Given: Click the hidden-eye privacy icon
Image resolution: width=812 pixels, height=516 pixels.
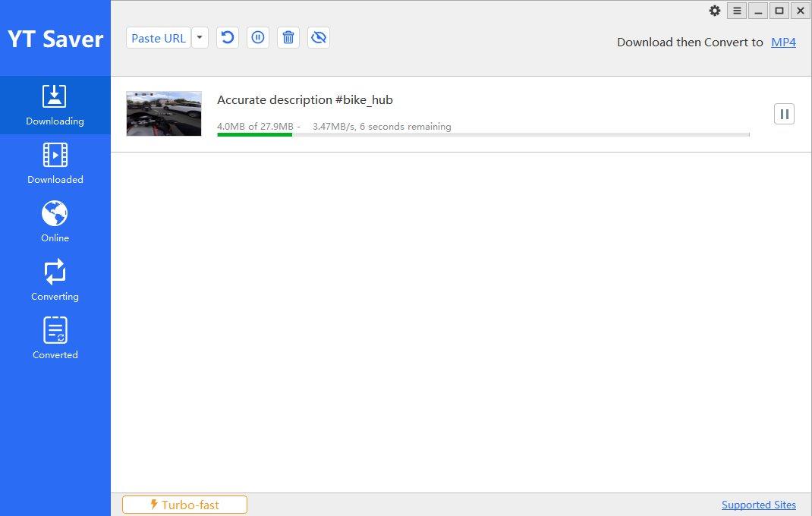Looking at the screenshot, I should click(x=318, y=37).
